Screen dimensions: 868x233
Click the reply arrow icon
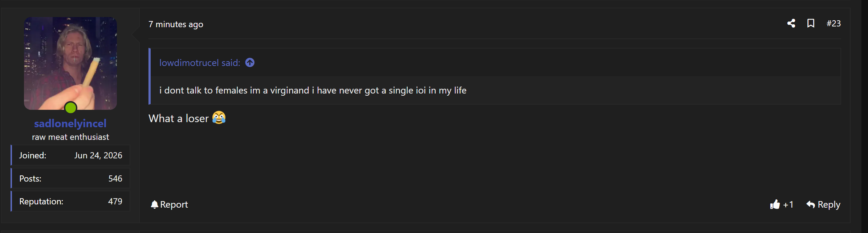tap(810, 204)
